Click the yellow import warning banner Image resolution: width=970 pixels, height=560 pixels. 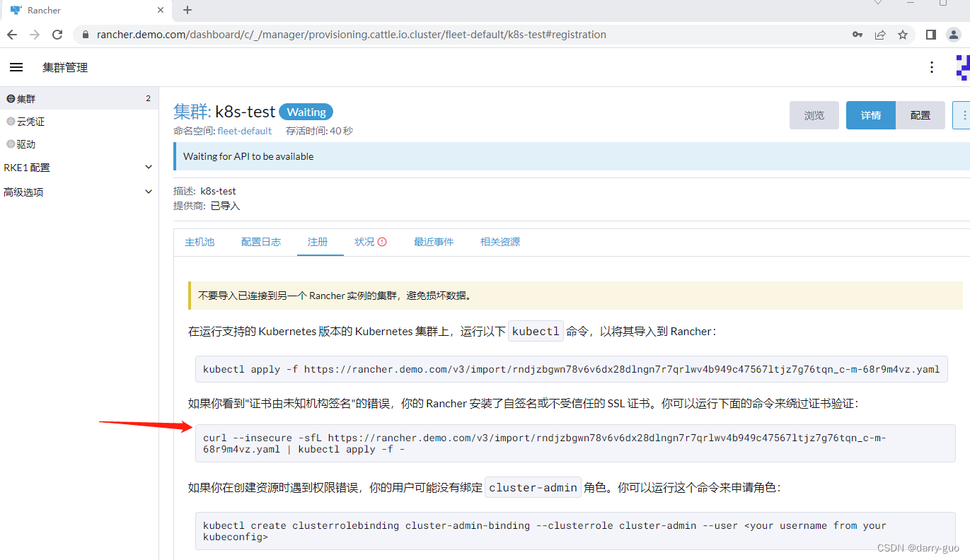575,296
